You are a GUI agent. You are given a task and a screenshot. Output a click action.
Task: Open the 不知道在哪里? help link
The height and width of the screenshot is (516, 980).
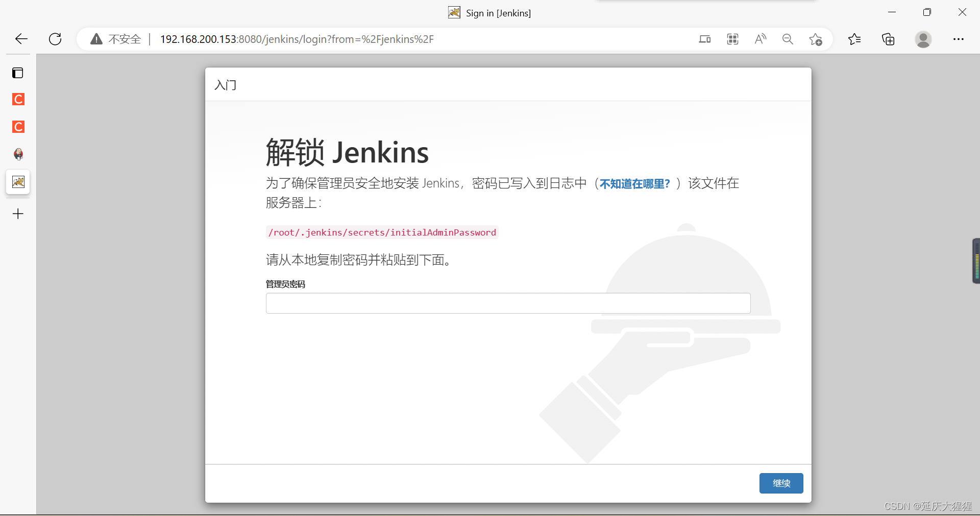(x=634, y=184)
